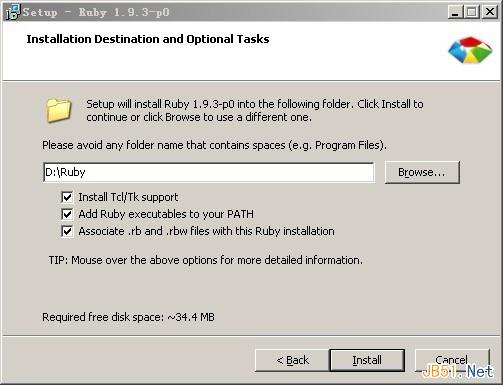
Task: Open the Browse... folder dialog
Action: [422, 172]
